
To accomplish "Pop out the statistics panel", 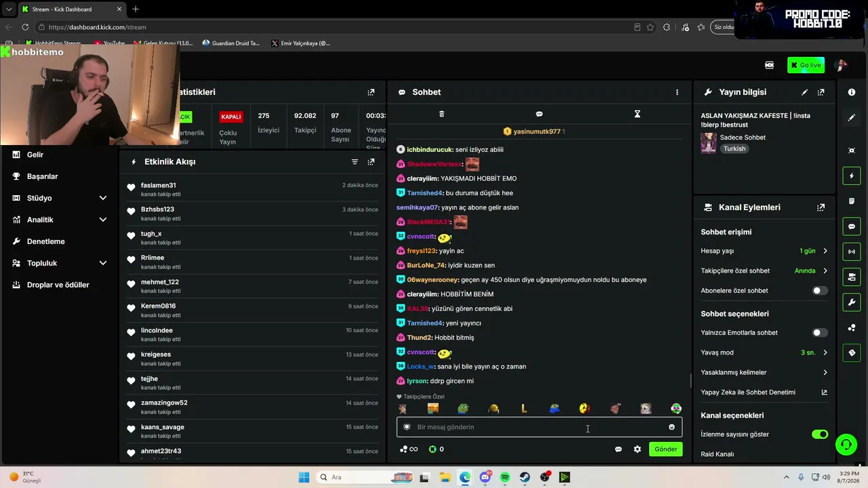I will [x=371, y=92].
